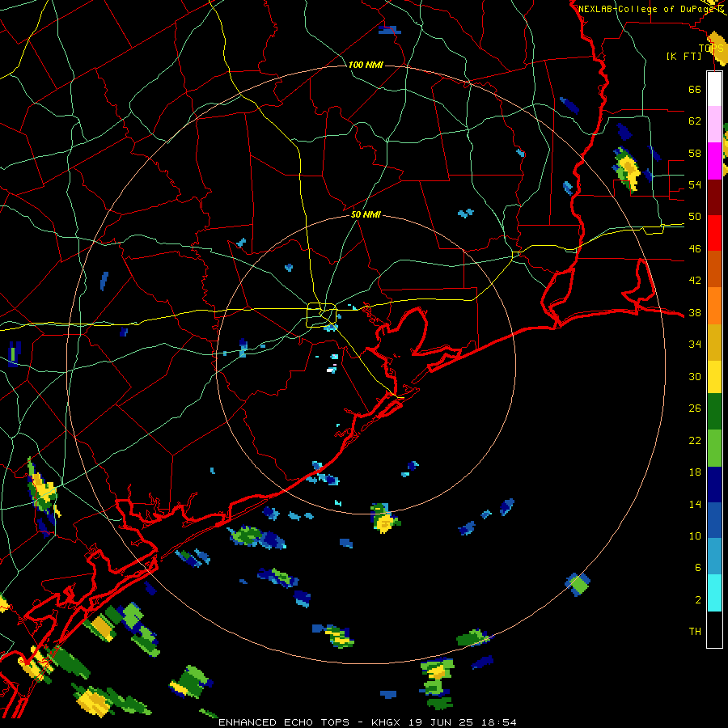This screenshot has width=728, height=728.
Task: Click the light pink swatch on the color scale
Action: click(x=714, y=125)
